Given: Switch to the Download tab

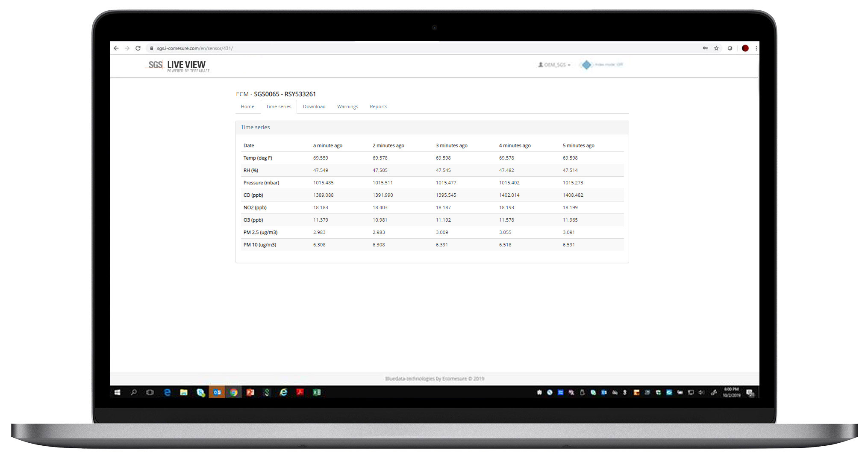Looking at the screenshot, I should point(314,107).
